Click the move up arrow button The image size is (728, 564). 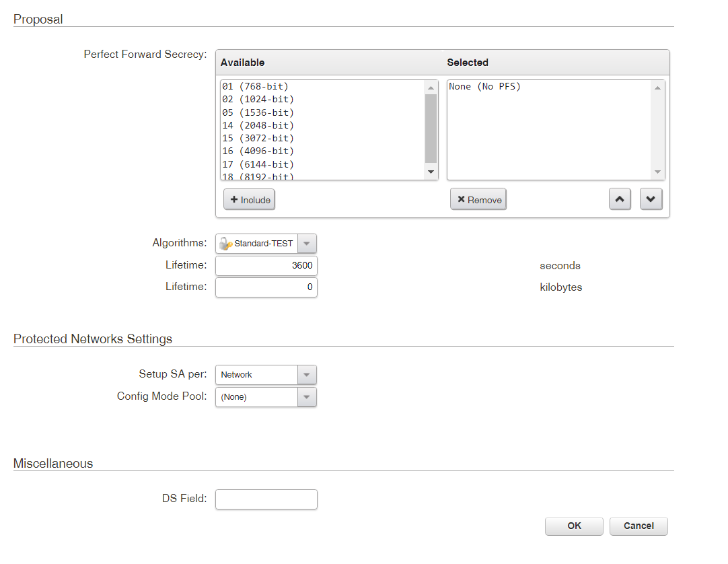(620, 199)
